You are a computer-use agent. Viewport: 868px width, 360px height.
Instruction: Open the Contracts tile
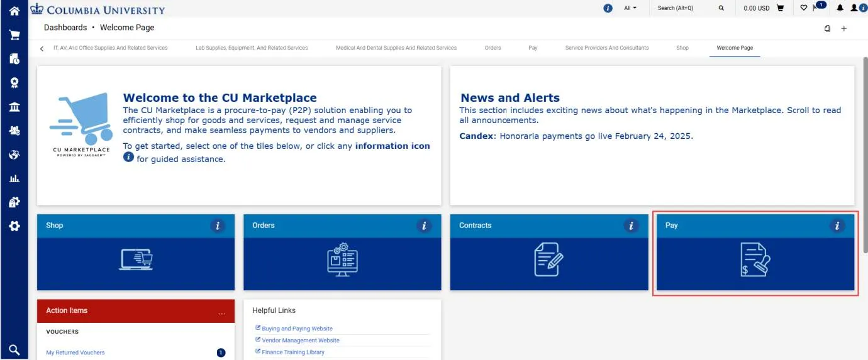point(549,253)
